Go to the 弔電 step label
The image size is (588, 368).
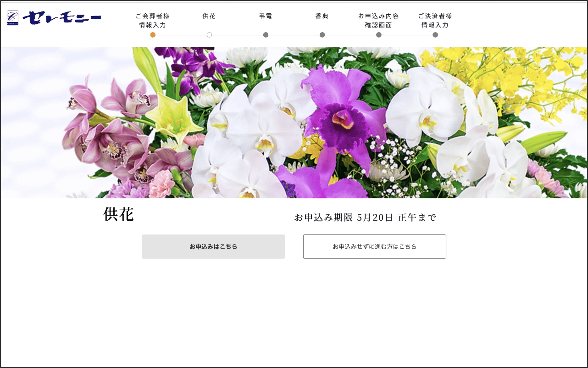click(x=266, y=16)
